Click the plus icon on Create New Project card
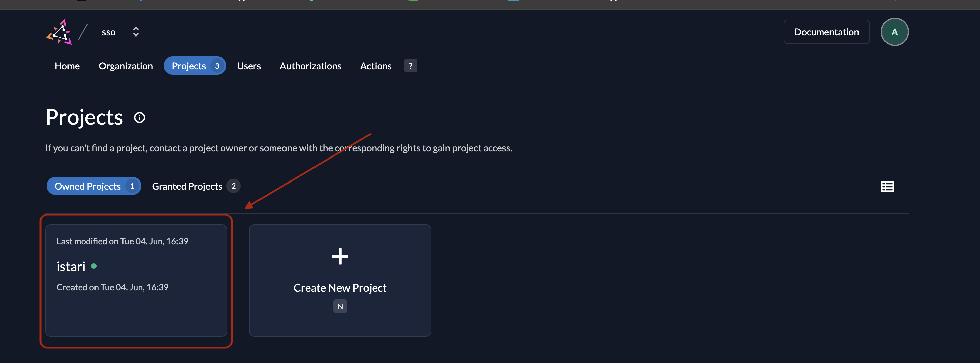Image resolution: width=980 pixels, height=363 pixels. [340, 256]
